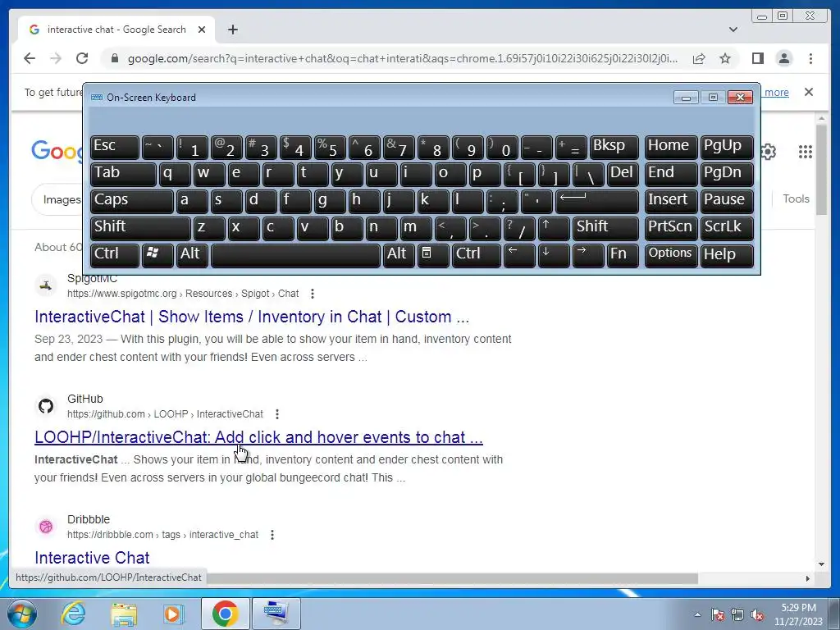Open a new Chrome tab

[232, 30]
